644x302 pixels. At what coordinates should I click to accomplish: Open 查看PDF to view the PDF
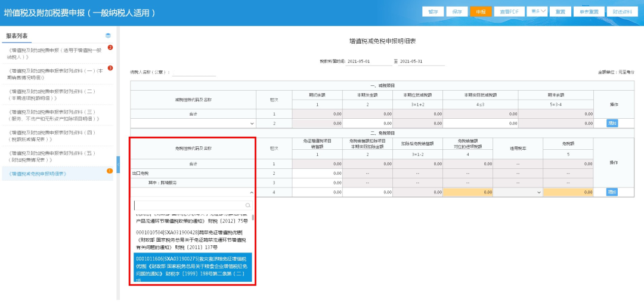[x=509, y=11]
